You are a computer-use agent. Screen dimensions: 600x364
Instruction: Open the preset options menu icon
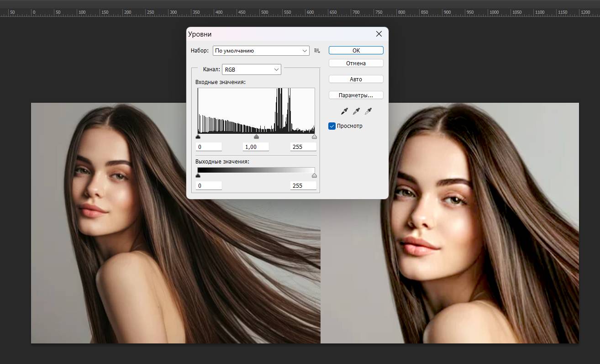tap(317, 51)
